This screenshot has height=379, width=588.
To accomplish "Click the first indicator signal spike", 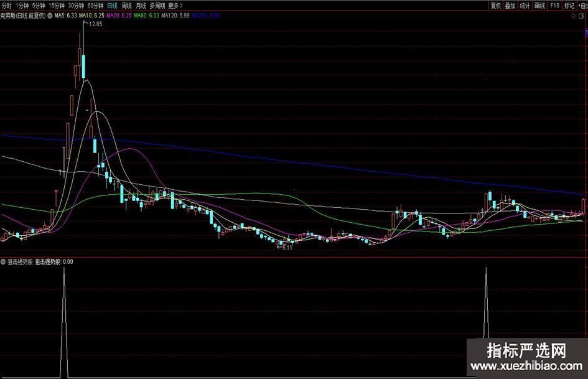I will click(x=64, y=323).
